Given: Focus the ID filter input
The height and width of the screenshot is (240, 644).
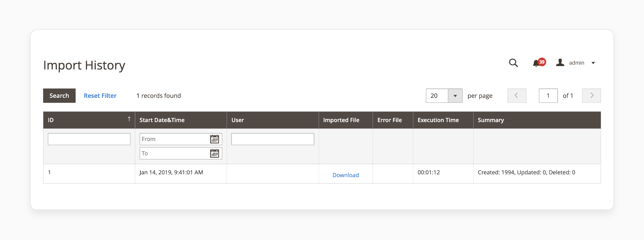Looking at the screenshot, I should [x=89, y=139].
